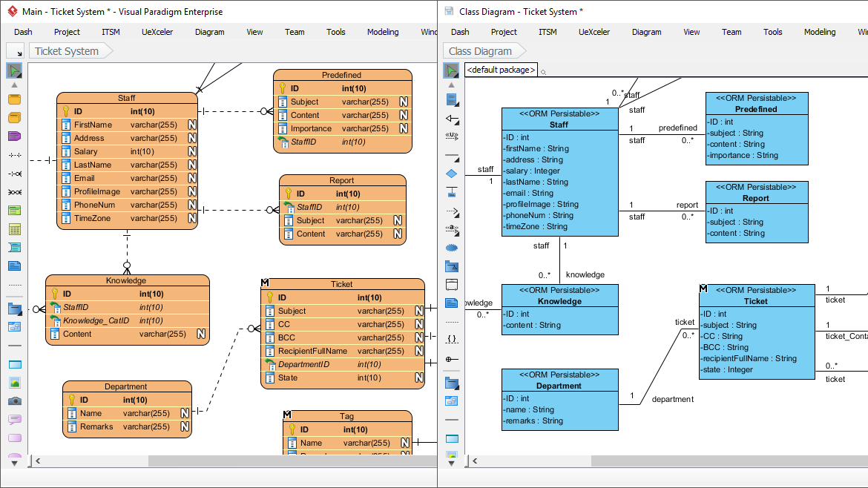Image resolution: width=868 pixels, height=488 pixels.
Task: Select the Entity tool from the diagram palette
Action: point(13,97)
